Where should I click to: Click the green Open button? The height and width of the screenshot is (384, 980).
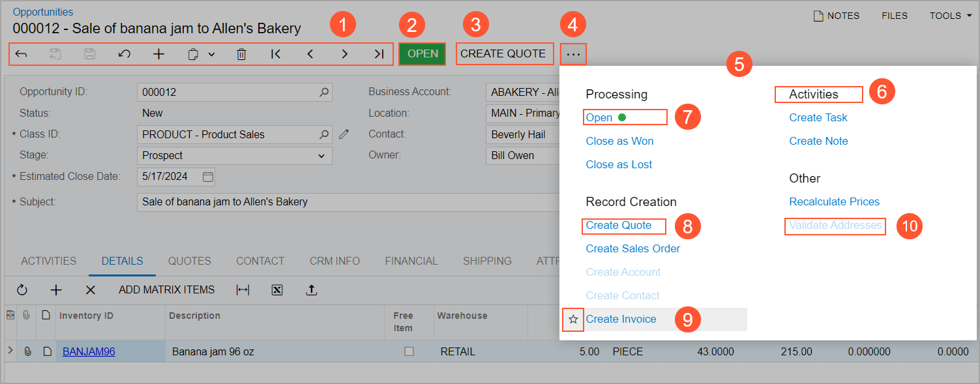tap(423, 53)
